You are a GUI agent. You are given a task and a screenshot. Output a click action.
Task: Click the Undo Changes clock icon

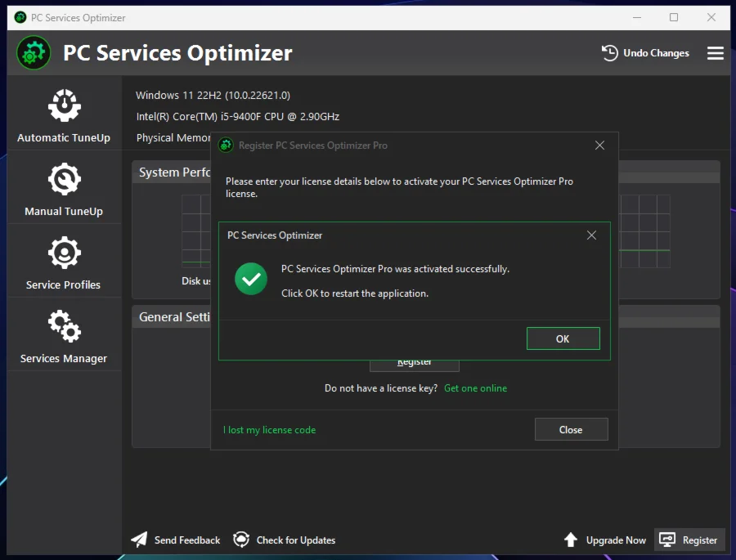(610, 53)
